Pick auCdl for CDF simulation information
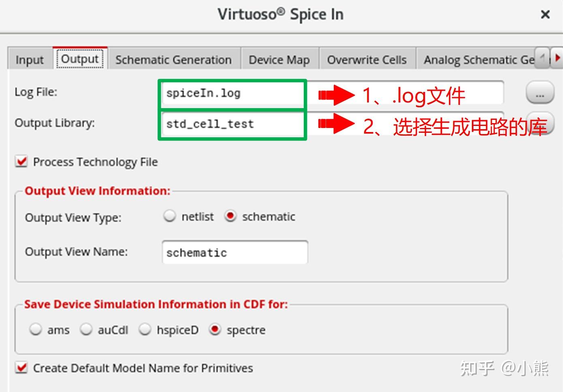 point(86,329)
